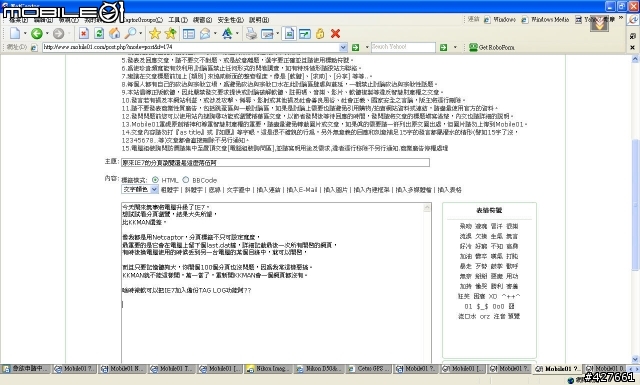Insert the XD emoticon
The width and height of the screenshot is (640, 385).
[493, 296]
